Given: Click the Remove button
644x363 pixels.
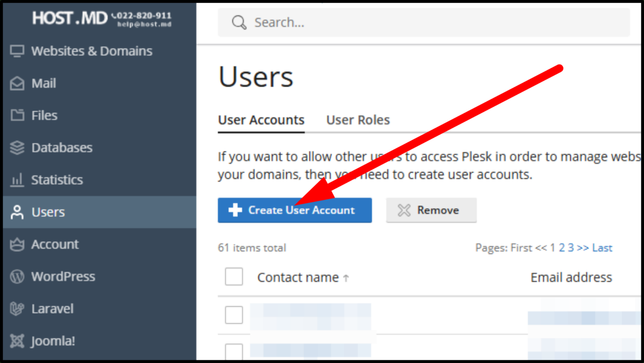Looking at the screenshot, I should 431,210.
